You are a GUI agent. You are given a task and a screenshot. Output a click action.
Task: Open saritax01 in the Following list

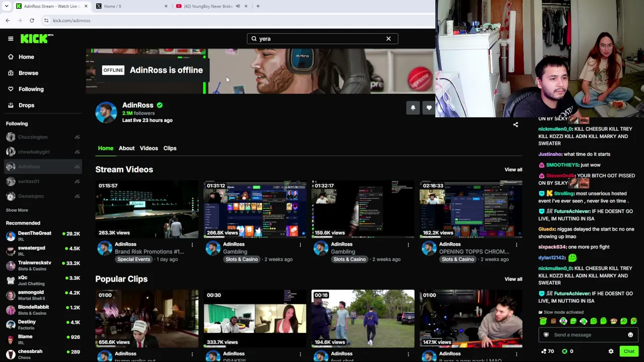[43, 181]
